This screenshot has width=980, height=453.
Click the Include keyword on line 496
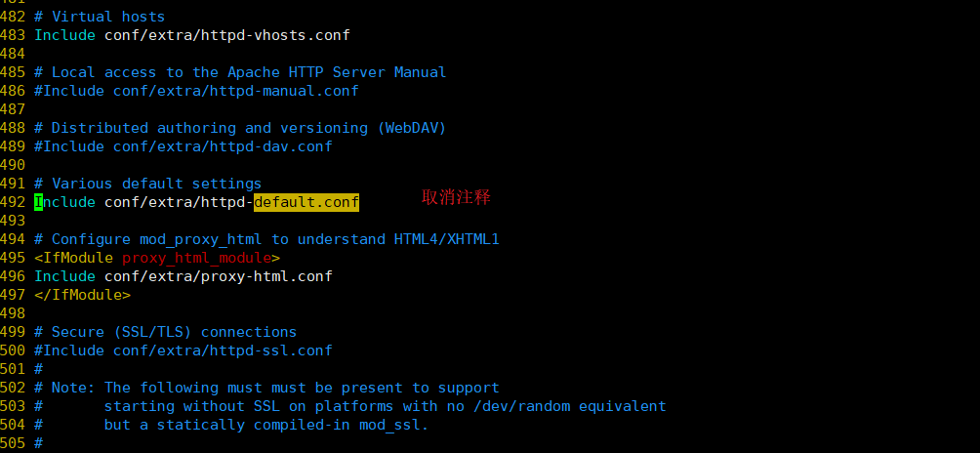pos(65,276)
